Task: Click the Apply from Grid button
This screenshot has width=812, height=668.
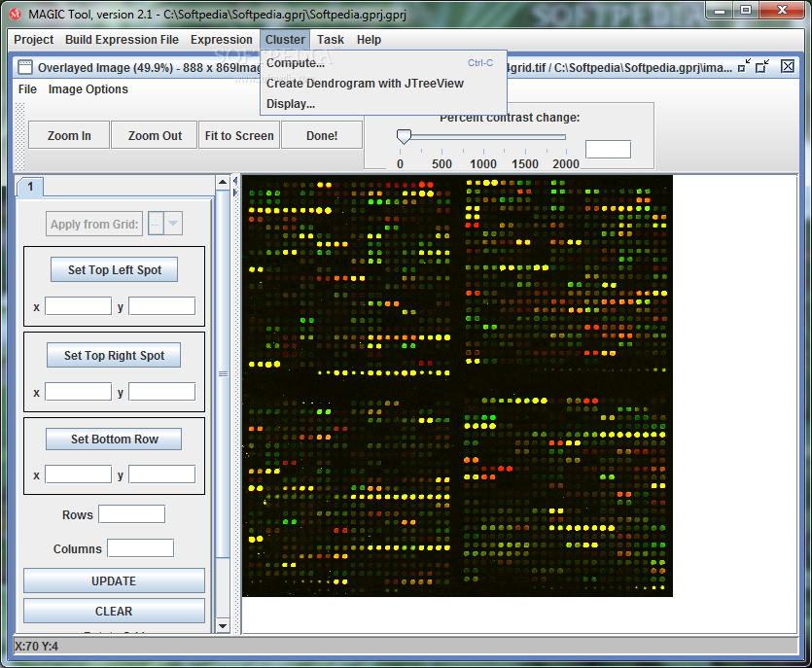Action: (x=94, y=225)
